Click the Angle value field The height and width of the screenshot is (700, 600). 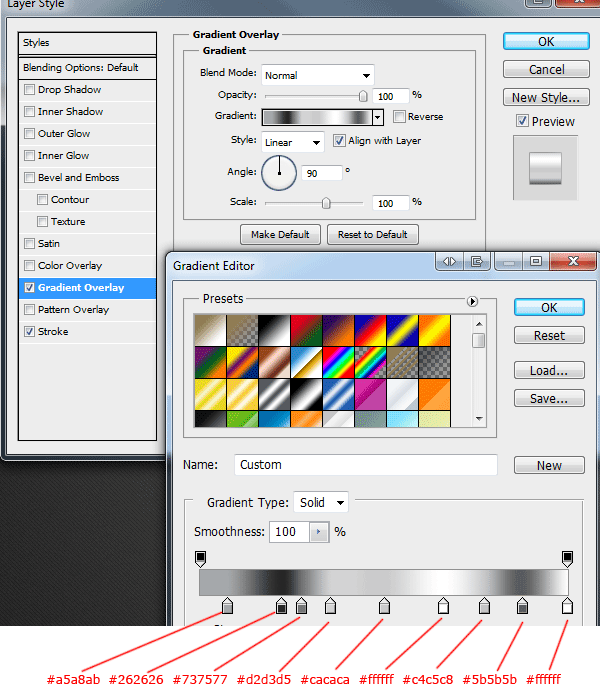(322, 173)
